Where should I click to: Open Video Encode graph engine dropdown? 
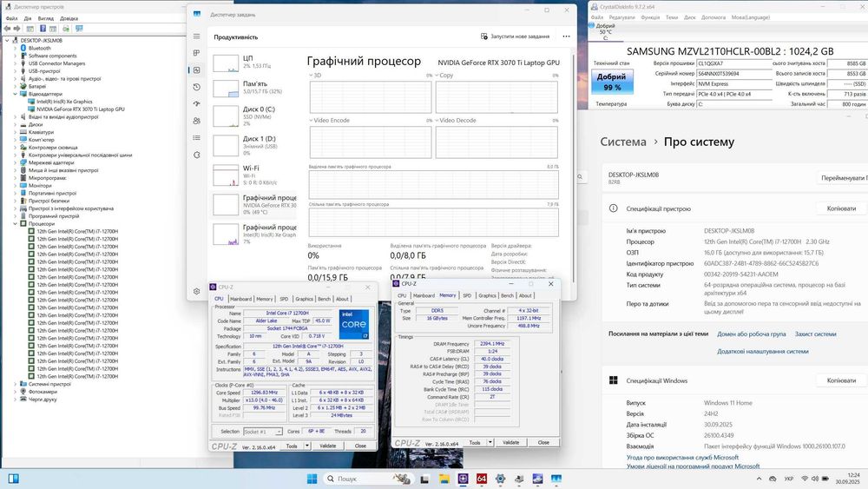click(x=311, y=120)
